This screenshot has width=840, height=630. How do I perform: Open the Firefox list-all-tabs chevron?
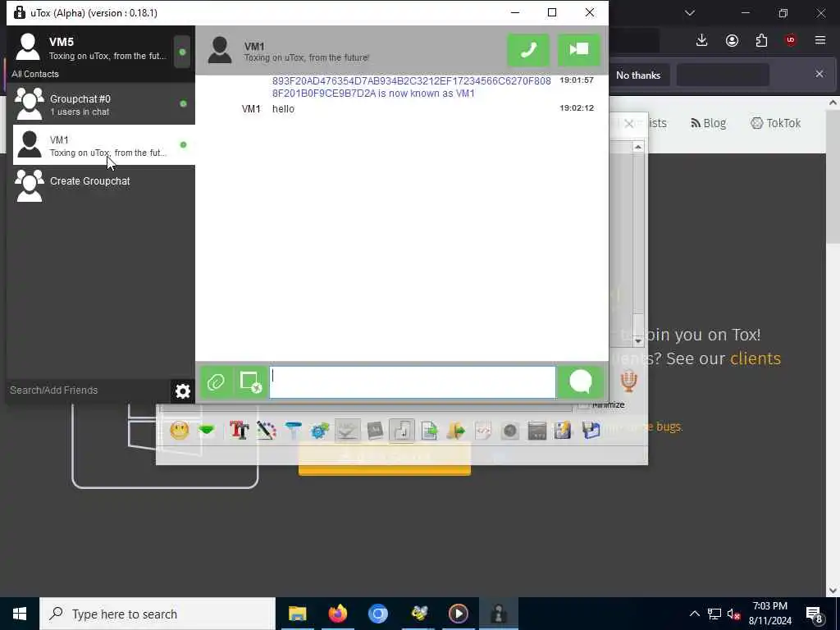click(x=690, y=13)
